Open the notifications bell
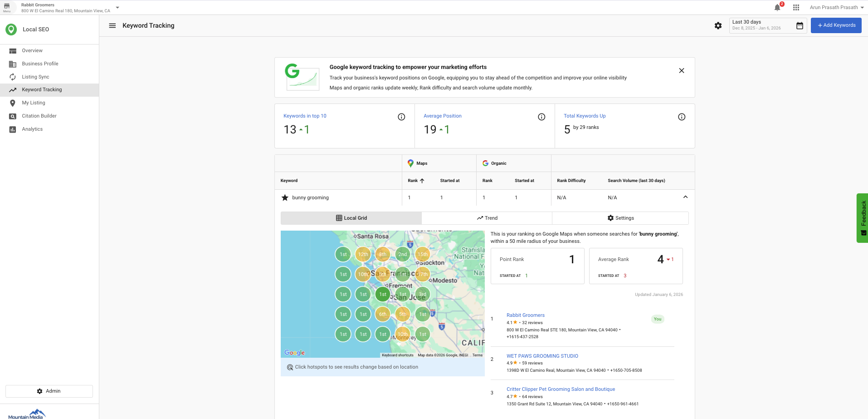Image resolution: width=868 pixels, height=419 pixels. (x=777, y=7)
